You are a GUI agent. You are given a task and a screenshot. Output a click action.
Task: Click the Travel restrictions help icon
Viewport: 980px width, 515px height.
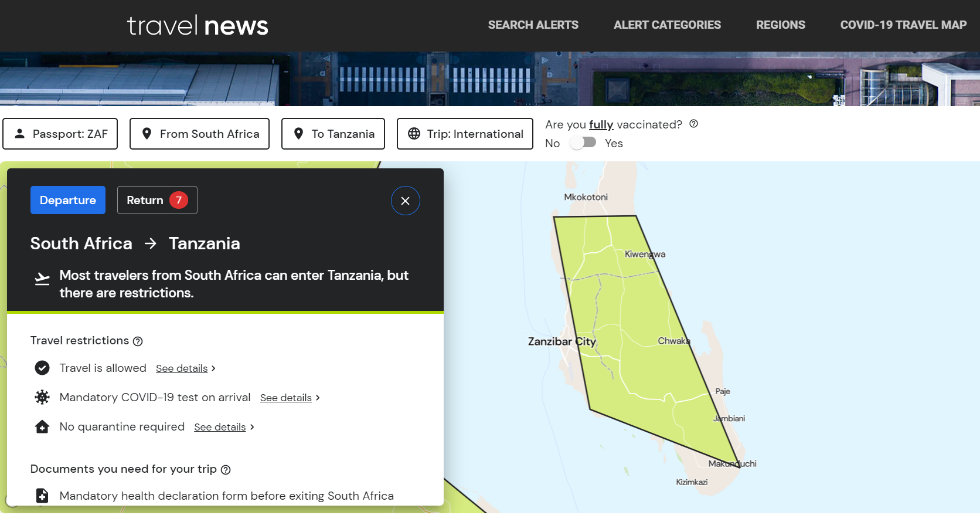(x=138, y=341)
